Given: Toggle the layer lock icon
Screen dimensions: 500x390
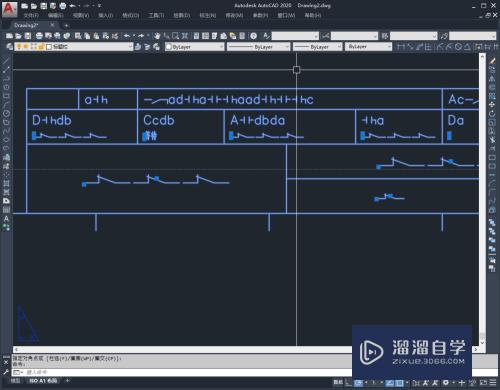Looking at the screenshot, I should click(41, 46).
